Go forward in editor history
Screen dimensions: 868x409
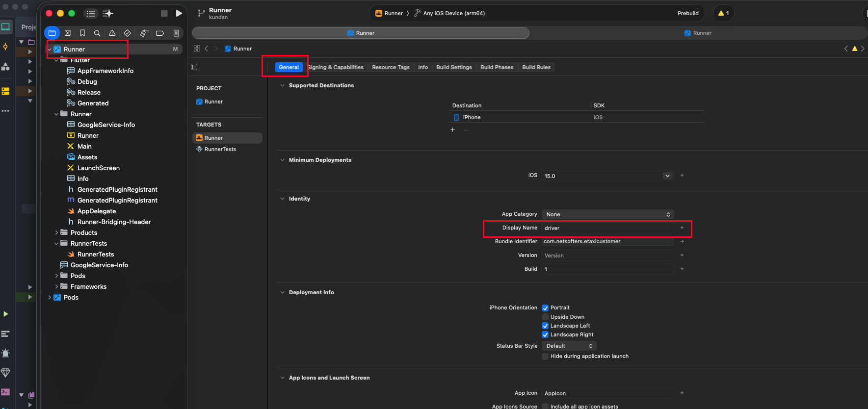pos(216,49)
